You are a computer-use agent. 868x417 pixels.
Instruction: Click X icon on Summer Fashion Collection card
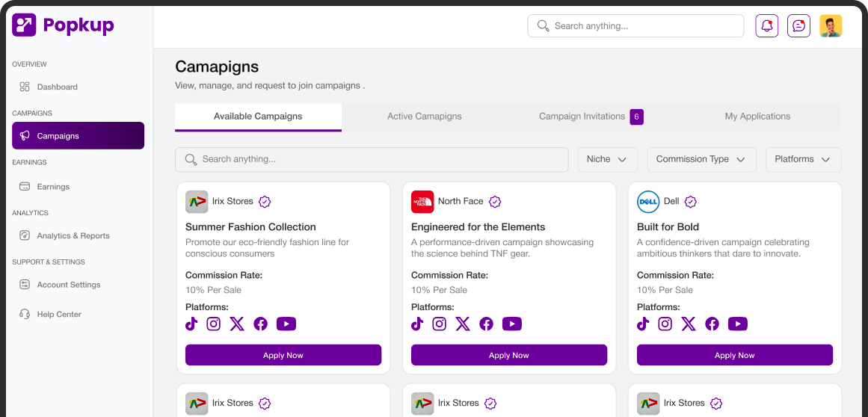(237, 324)
